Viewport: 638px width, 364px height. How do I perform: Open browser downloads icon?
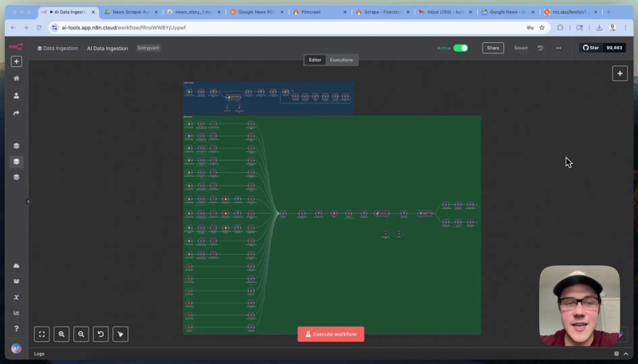click(x=599, y=28)
